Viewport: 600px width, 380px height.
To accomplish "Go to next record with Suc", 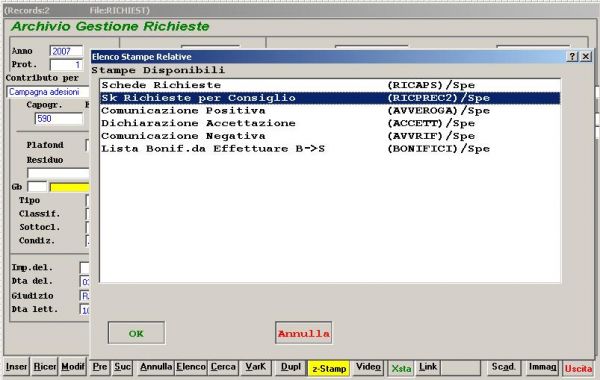I will pos(122,367).
